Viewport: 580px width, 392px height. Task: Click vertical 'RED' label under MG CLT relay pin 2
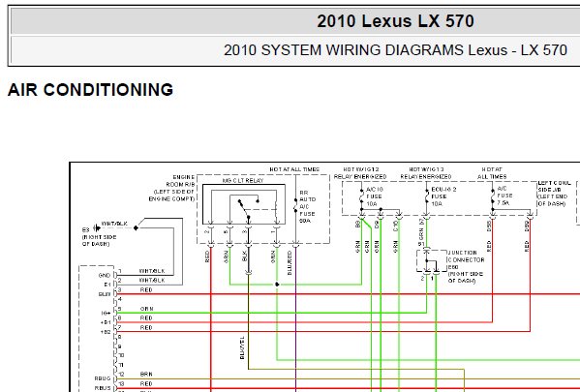point(207,256)
